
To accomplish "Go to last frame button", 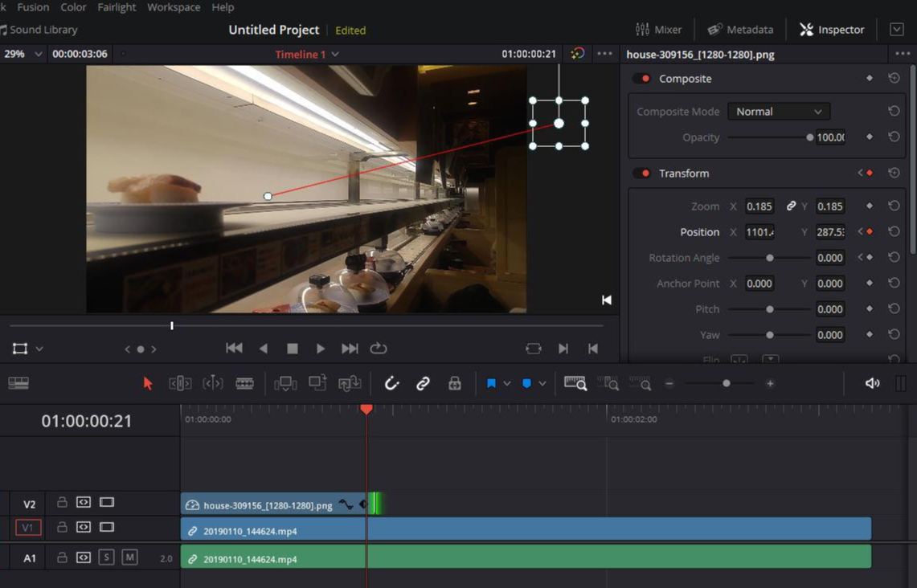I will [350, 349].
